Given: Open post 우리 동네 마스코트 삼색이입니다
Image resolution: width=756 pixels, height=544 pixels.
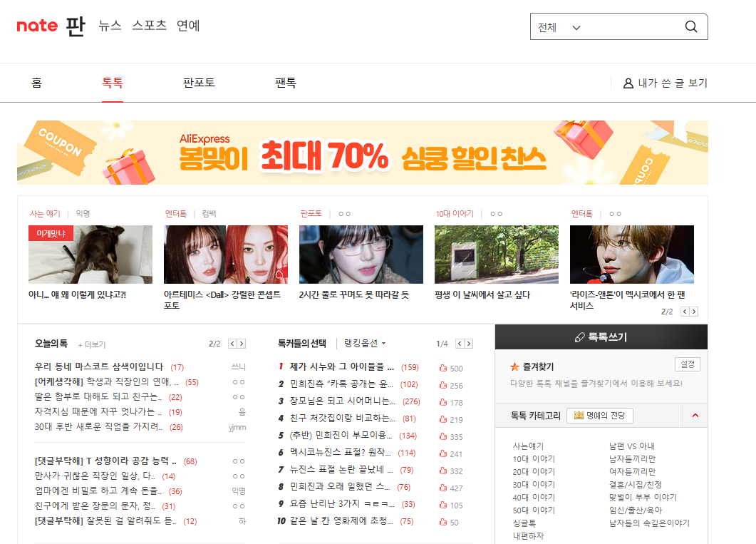Looking at the screenshot, I should 99,366.
